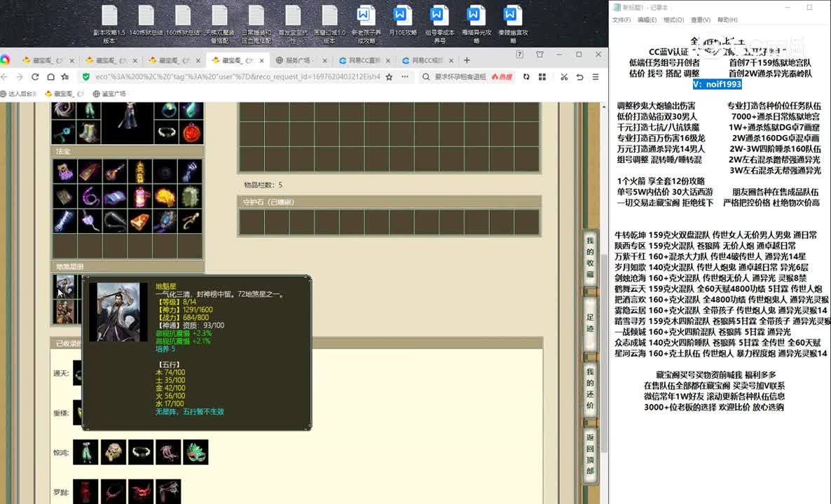Click the scissors screenshot tool icon
The width and height of the screenshot is (831, 504).
pyautogui.click(x=564, y=77)
